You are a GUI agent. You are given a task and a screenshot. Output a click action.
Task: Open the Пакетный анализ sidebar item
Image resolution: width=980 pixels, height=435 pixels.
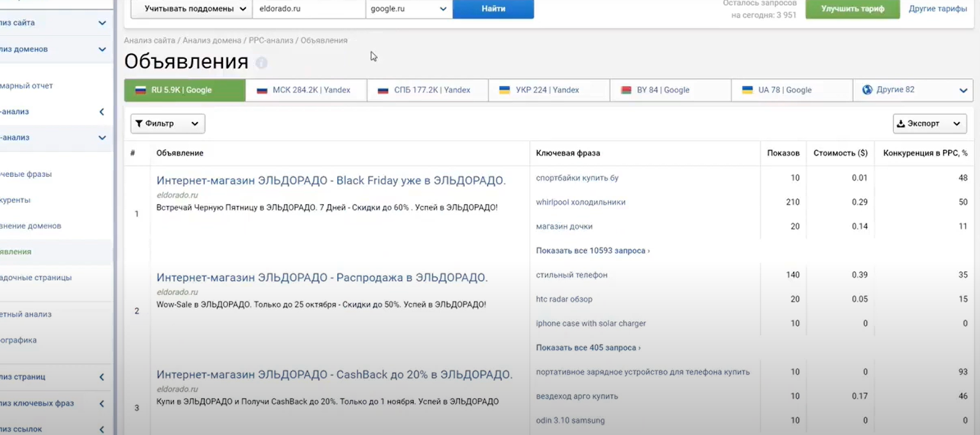[26, 314]
